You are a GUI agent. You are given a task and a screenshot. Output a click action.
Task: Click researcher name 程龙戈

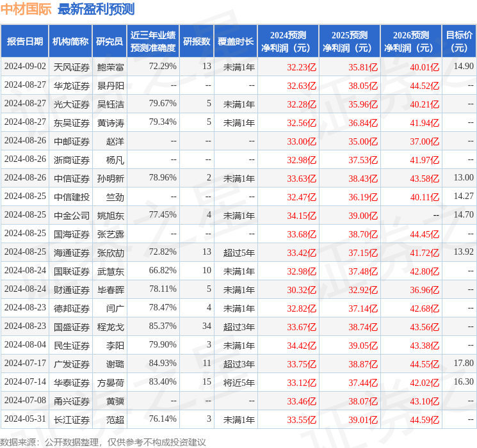111,327
